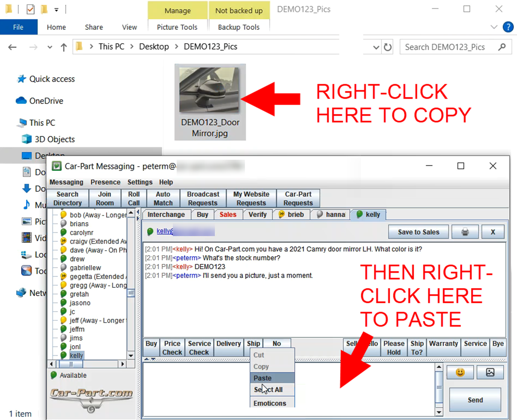This screenshot has width=517, height=420.
Task: Select contact gabriellew in the list
Action: point(85,268)
